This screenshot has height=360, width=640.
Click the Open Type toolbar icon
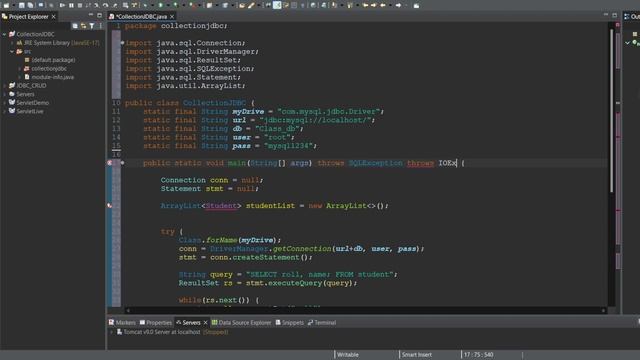tap(242, 5)
